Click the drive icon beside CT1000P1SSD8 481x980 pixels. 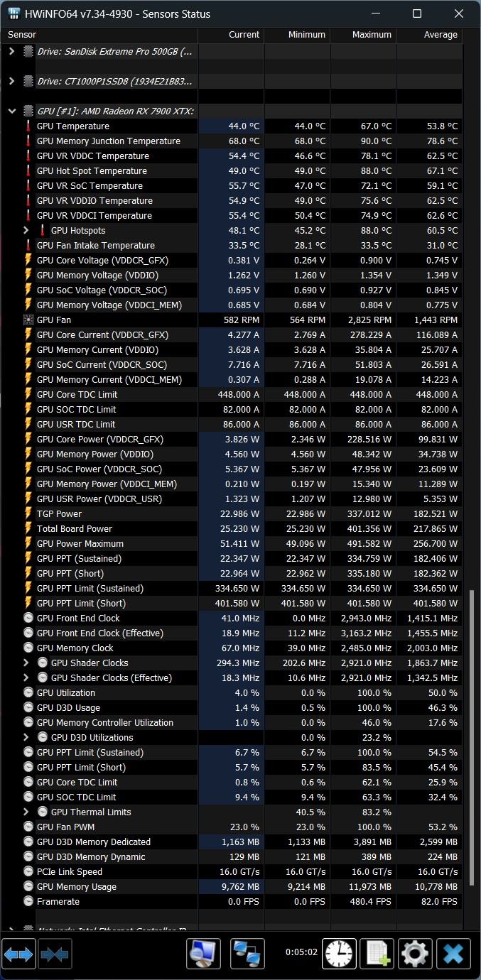click(x=28, y=82)
